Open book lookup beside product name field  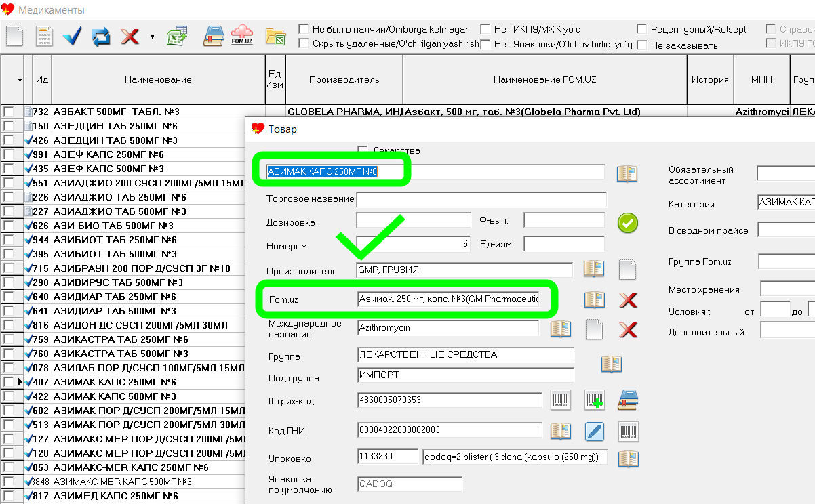pos(627,173)
